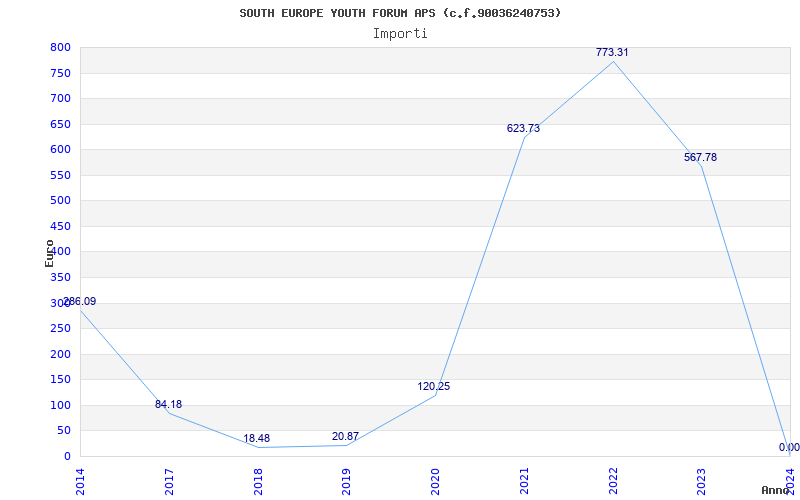Select the 120.25 data label

coord(434,386)
